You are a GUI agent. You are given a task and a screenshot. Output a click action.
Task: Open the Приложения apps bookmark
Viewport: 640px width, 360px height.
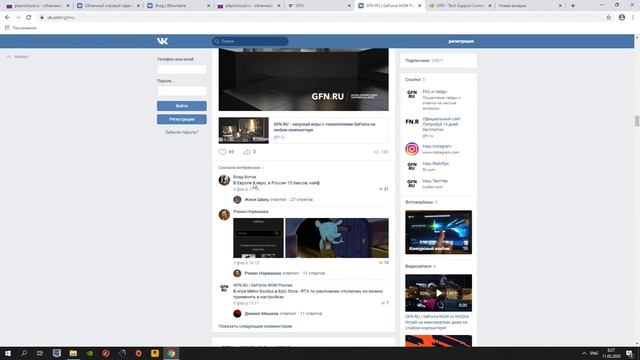pyautogui.click(x=20, y=28)
